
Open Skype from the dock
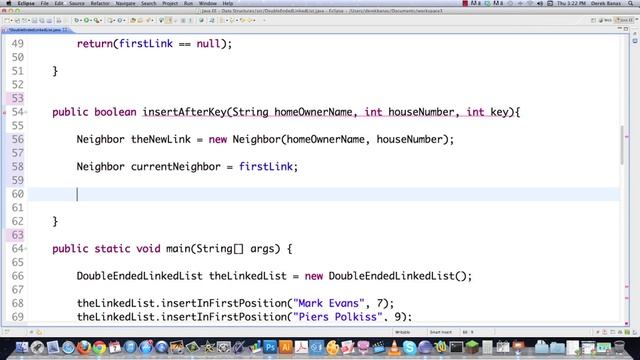click(409, 347)
